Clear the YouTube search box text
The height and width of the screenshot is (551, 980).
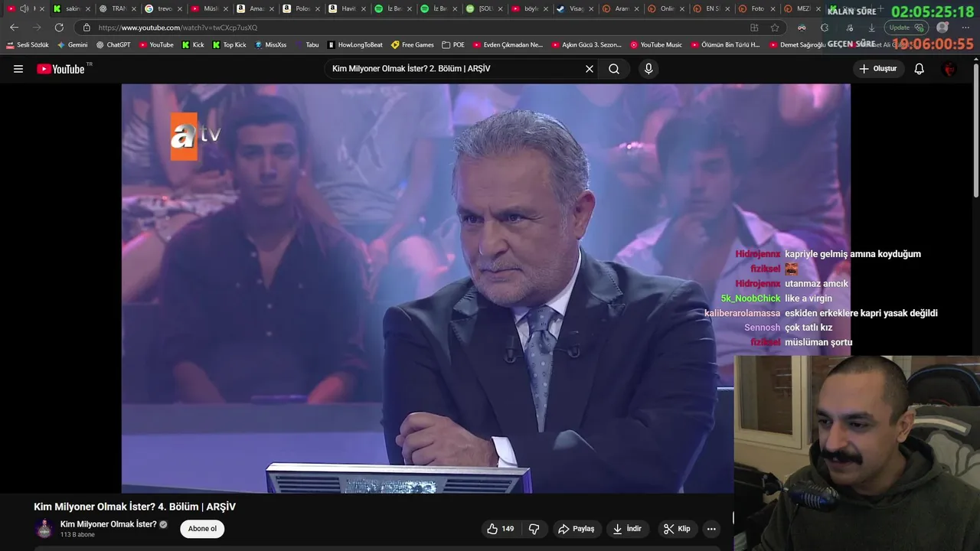click(x=590, y=69)
